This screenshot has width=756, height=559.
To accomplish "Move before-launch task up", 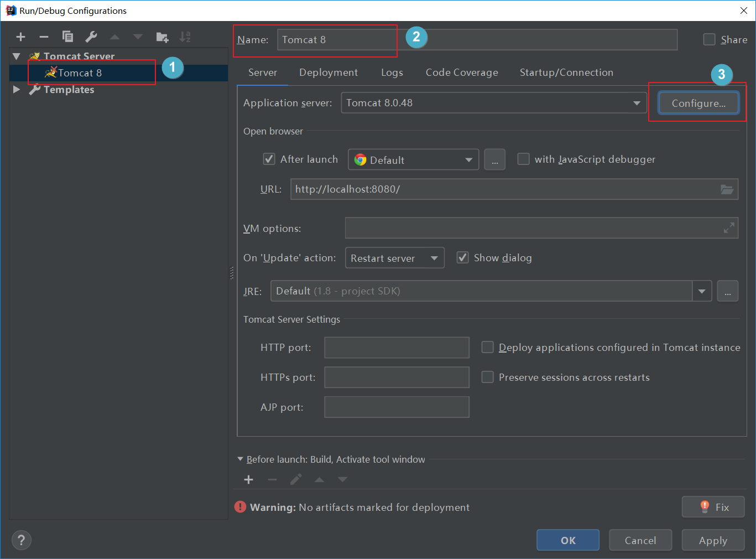I will pos(319,480).
